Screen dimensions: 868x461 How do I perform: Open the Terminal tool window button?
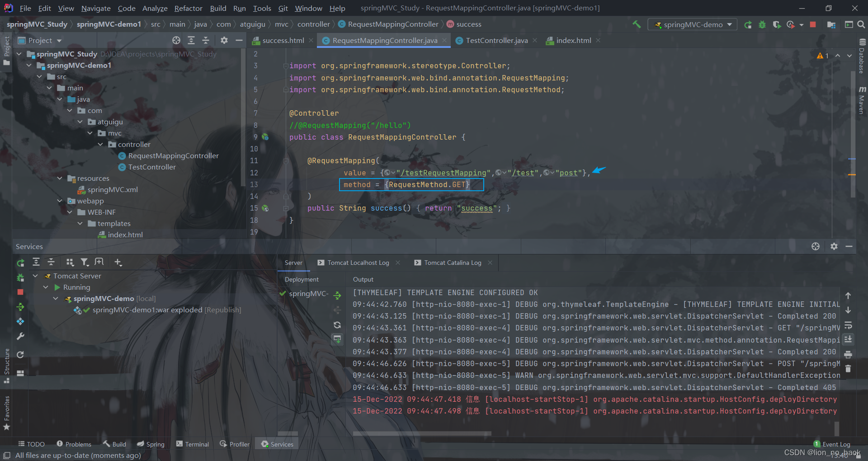pyautogui.click(x=193, y=444)
